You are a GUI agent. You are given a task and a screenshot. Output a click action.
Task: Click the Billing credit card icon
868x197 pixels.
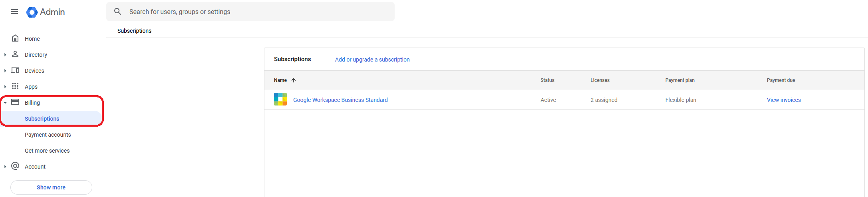pos(15,102)
